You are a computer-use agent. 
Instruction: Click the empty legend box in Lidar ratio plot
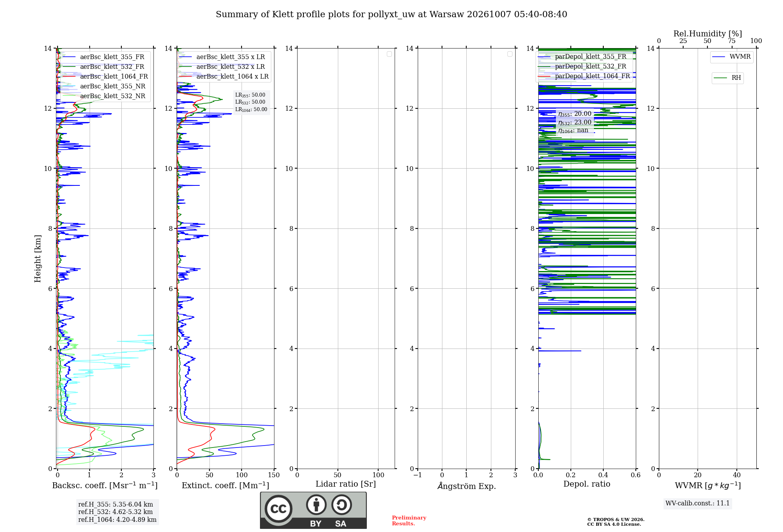(x=389, y=54)
